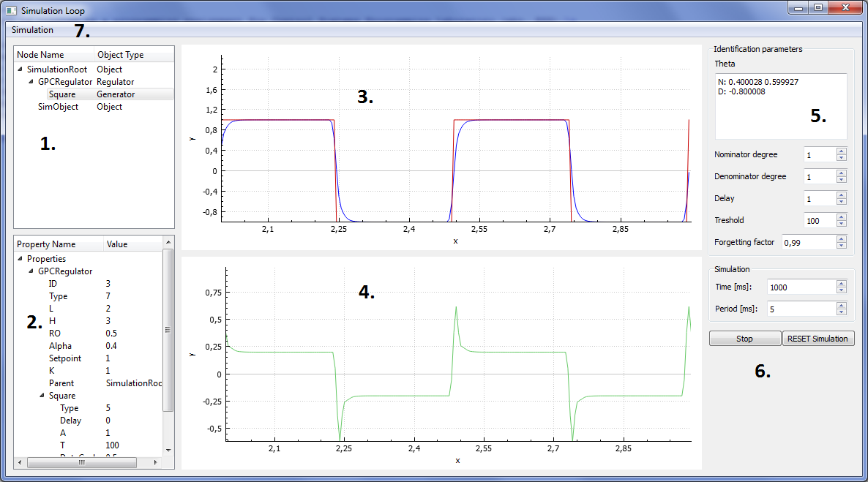868x482 pixels.
Task: Increase Nominator degree with up arrow
Action: pyautogui.click(x=841, y=151)
